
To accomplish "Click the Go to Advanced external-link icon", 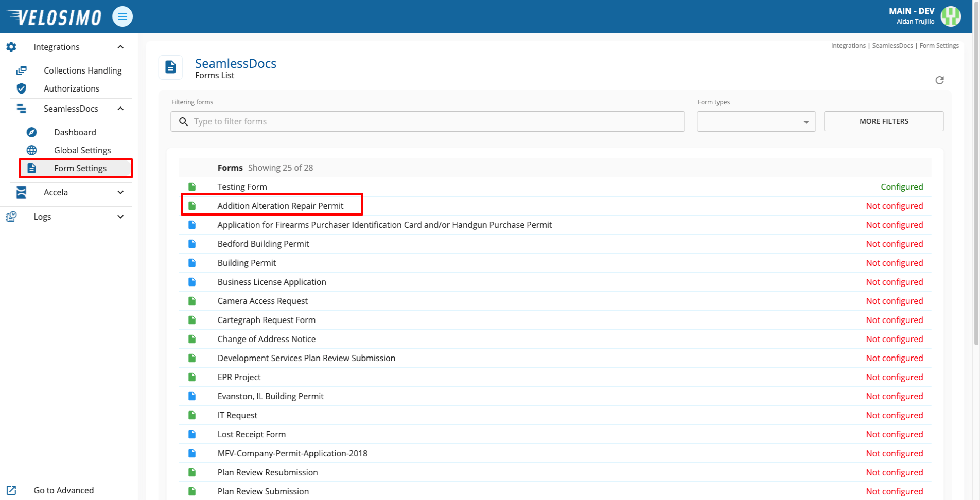I will (11, 490).
